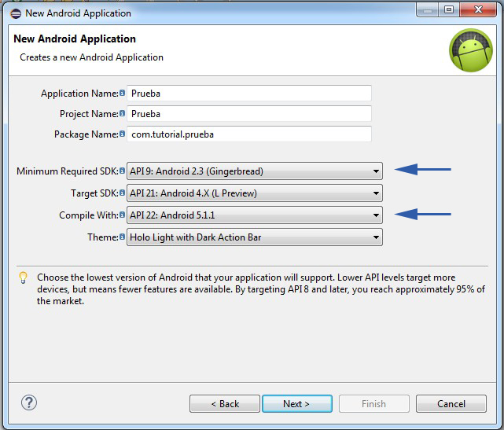The width and height of the screenshot is (504, 430).
Task: Click the Package Name field com.tutorial.prueba
Action: [249, 134]
